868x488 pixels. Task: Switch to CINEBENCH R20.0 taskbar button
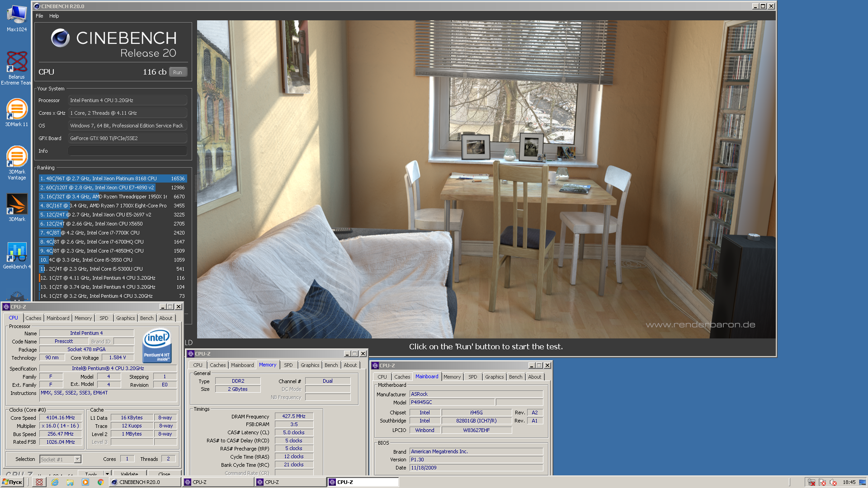click(145, 482)
